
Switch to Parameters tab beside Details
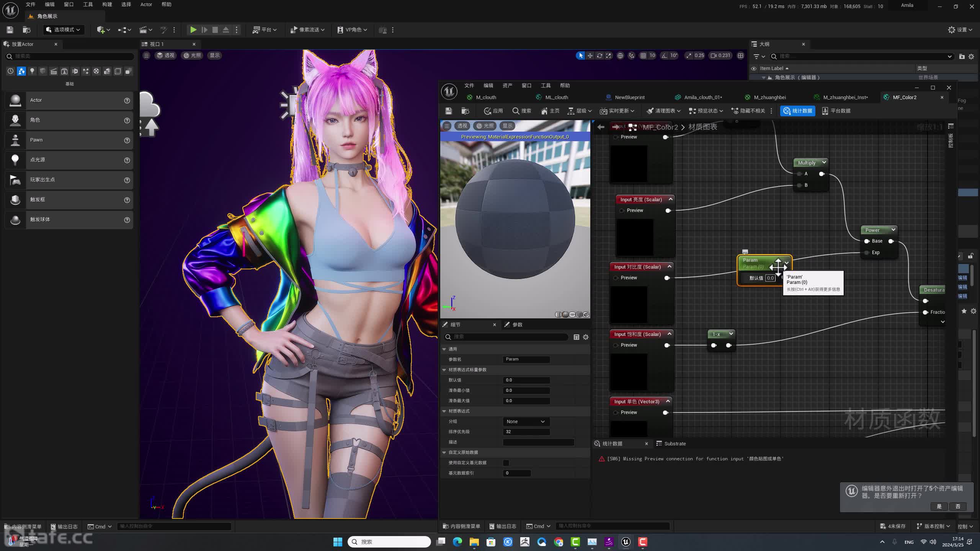(514, 325)
